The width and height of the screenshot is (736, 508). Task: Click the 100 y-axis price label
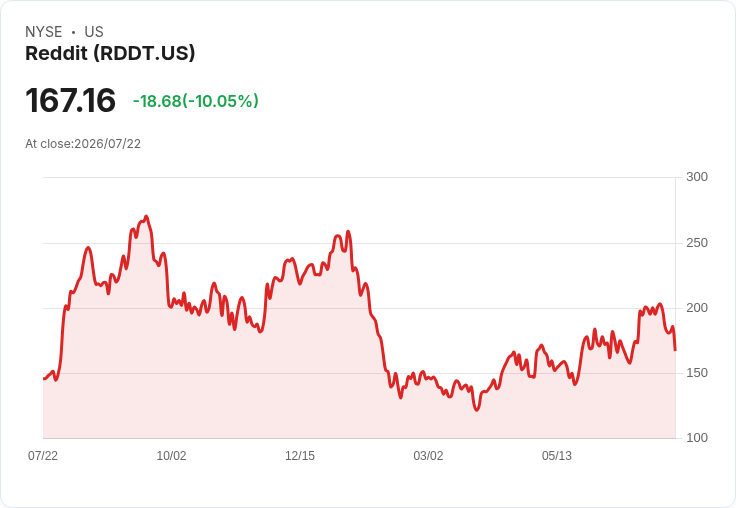pos(697,438)
